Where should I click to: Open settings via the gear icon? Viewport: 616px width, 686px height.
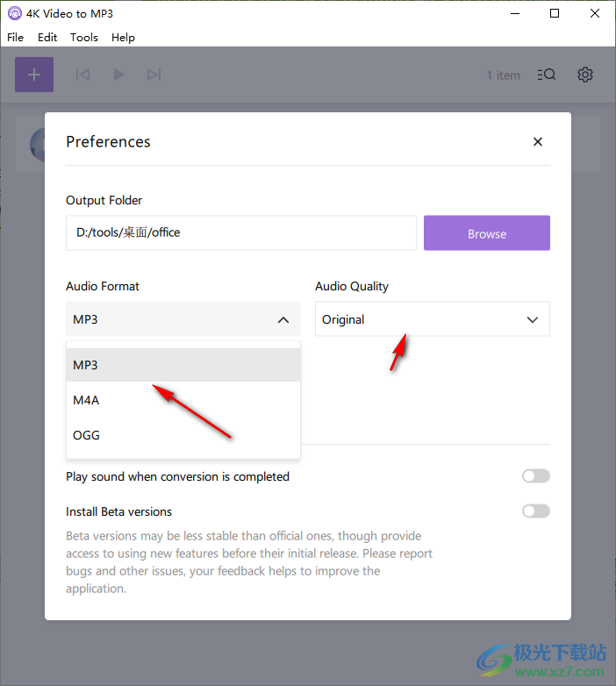pos(585,75)
